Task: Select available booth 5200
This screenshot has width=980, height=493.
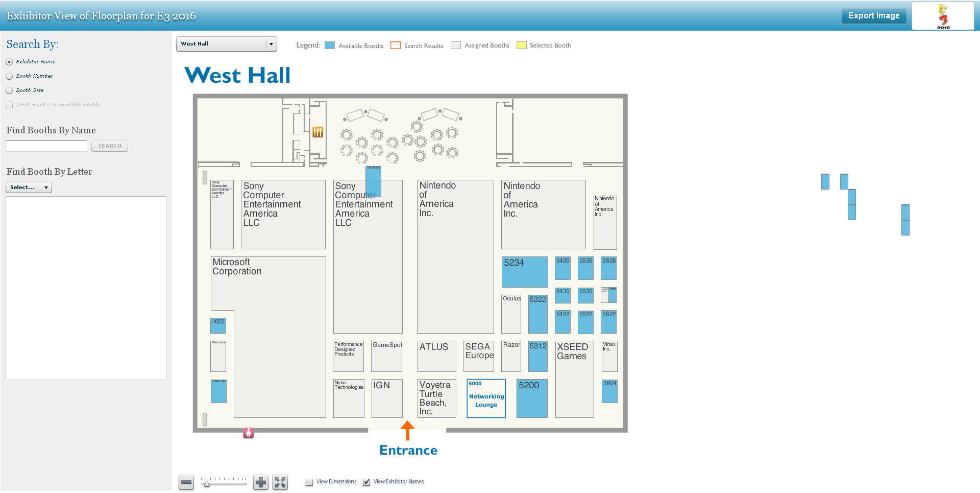Action: pyautogui.click(x=532, y=398)
